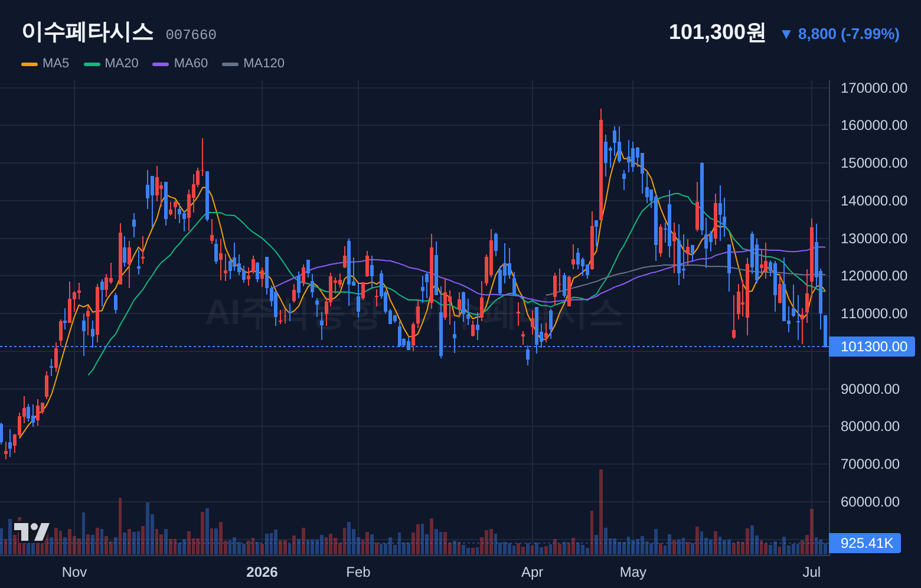Toggle the MA120 moving average legend
The image size is (921, 588).
tap(253, 63)
